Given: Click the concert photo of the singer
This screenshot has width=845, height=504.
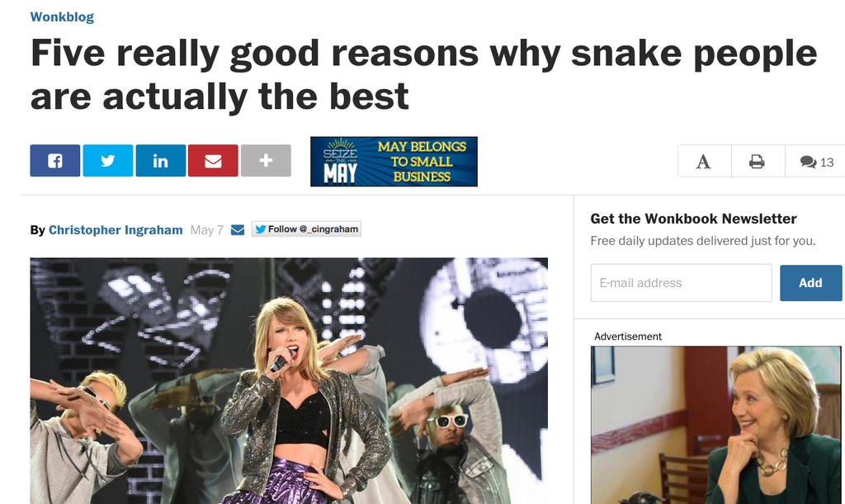Looking at the screenshot, I should [289, 381].
